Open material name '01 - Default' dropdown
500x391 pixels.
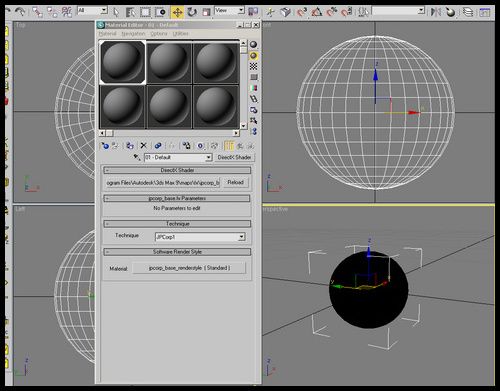pyautogui.click(x=178, y=157)
